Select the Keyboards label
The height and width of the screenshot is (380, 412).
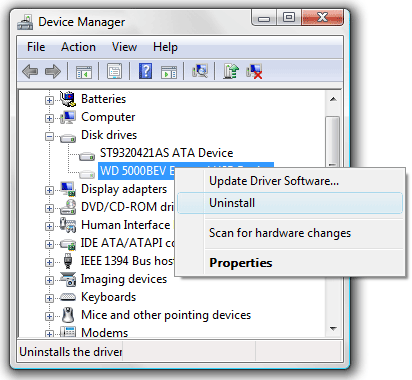[108, 297]
